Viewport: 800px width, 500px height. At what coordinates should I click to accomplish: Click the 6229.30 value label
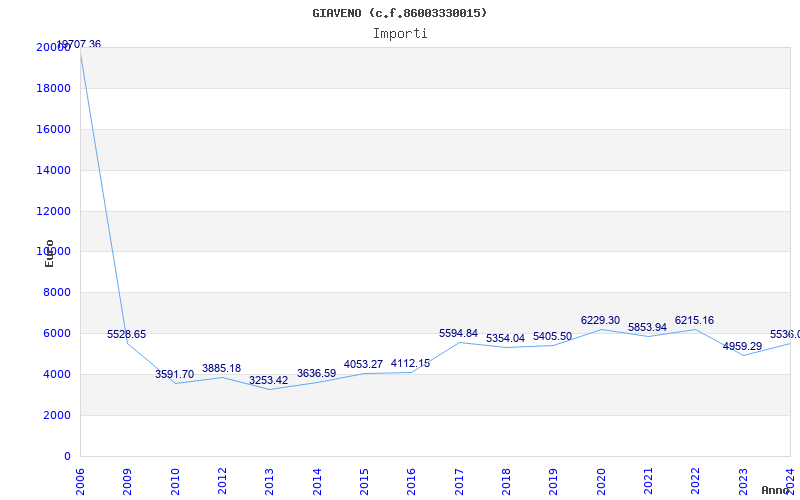[600, 320]
